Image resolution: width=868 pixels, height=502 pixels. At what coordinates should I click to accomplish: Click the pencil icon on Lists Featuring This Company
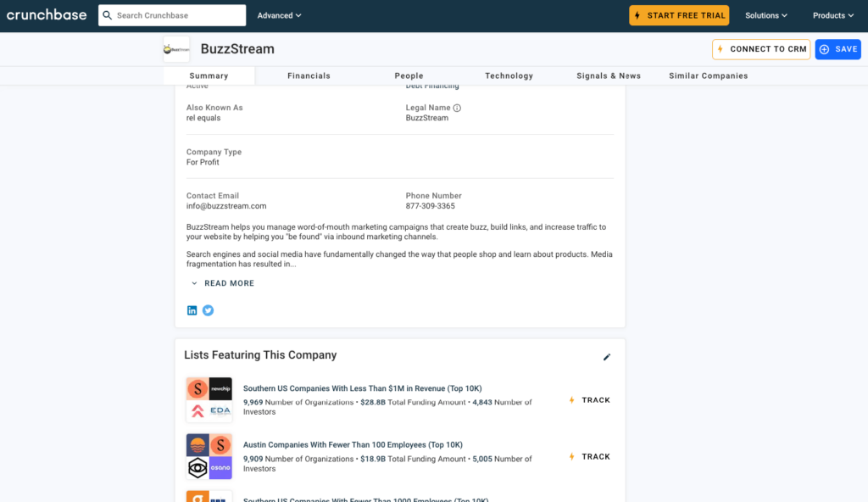[x=606, y=357]
